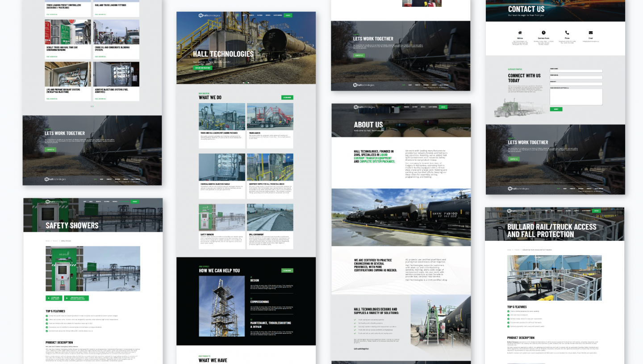Click the Hall Technologies logo on About Us page

364,107
